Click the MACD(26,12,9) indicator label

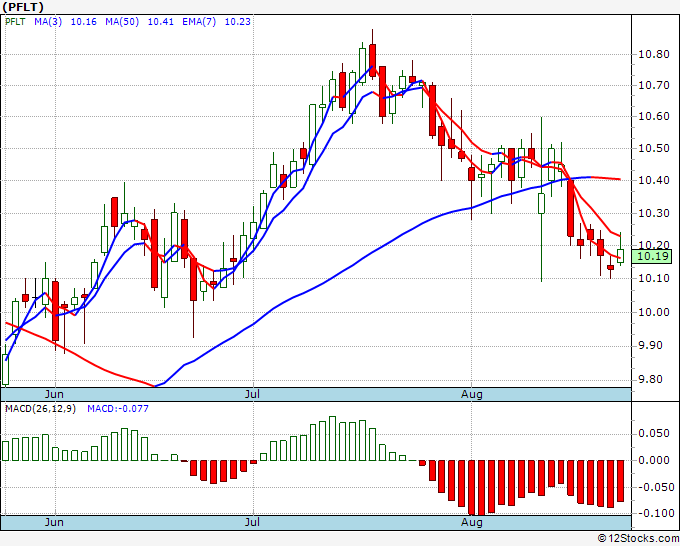(x=40, y=409)
